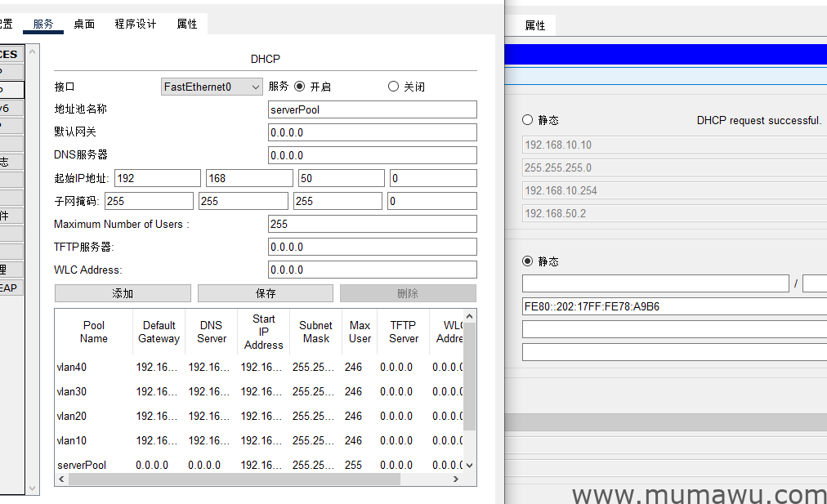Click 保存 to save the pool

[266, 293]
